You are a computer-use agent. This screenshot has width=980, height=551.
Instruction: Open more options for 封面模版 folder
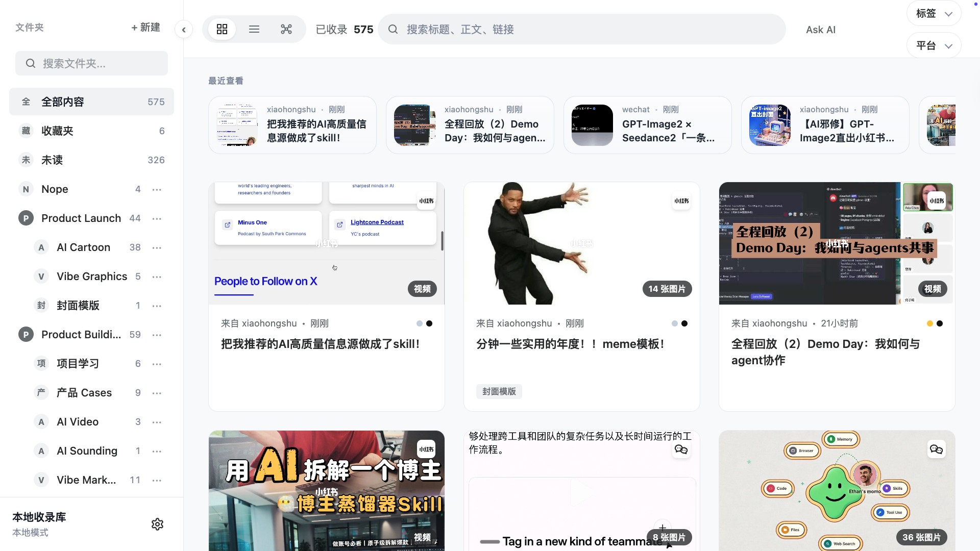157,306
